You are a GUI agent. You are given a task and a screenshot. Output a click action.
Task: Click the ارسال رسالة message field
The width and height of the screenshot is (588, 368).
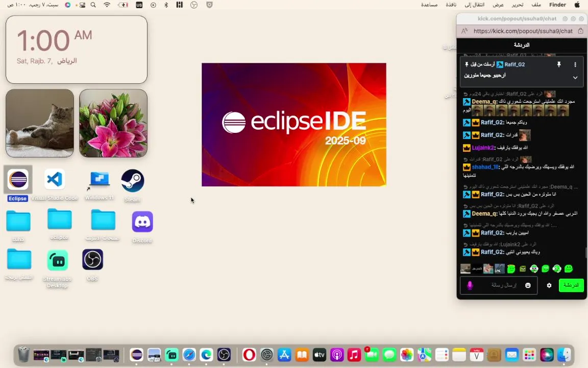pos(499,285)
